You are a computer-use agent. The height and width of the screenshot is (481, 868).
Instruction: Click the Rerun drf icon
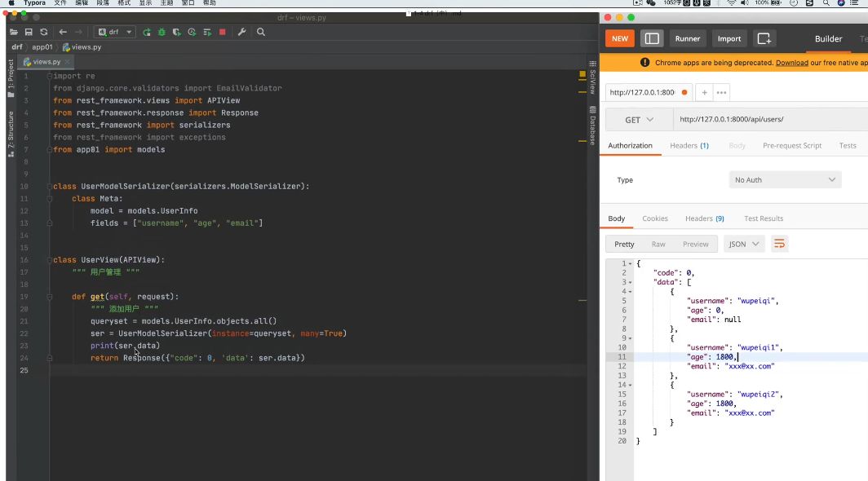(x=147, y=32)
